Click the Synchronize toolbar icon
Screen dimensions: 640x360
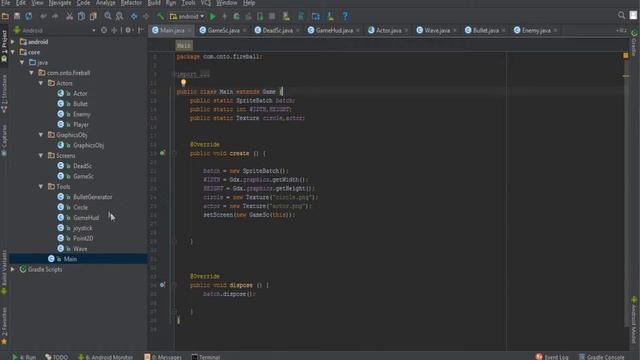(29, 16)
